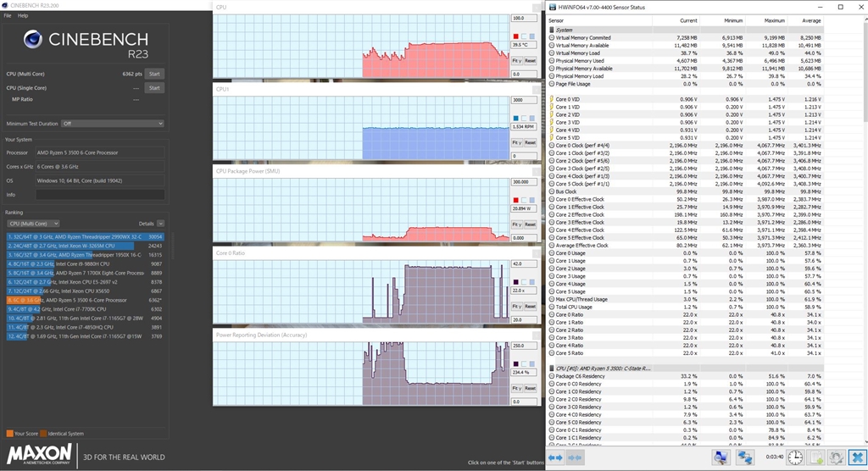Close the Core 0 Ratio graph window

537,253
